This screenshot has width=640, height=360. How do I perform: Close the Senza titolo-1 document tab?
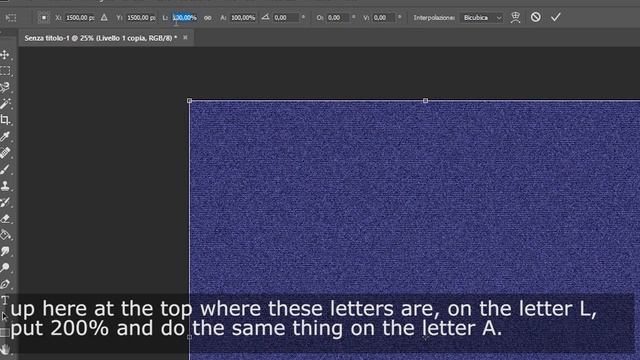click(x=185, y=38)
